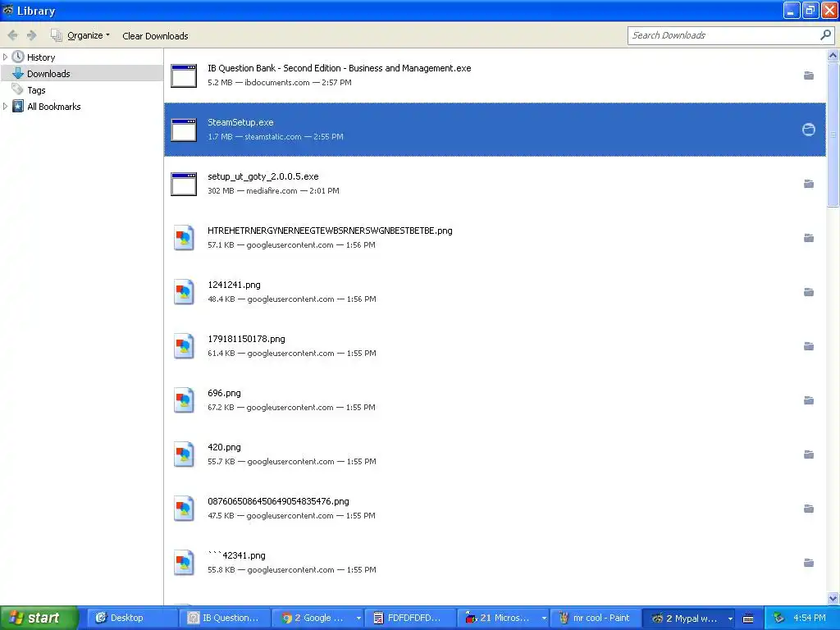Open containing folder for 1241241.png

click(x=808, y=292)
